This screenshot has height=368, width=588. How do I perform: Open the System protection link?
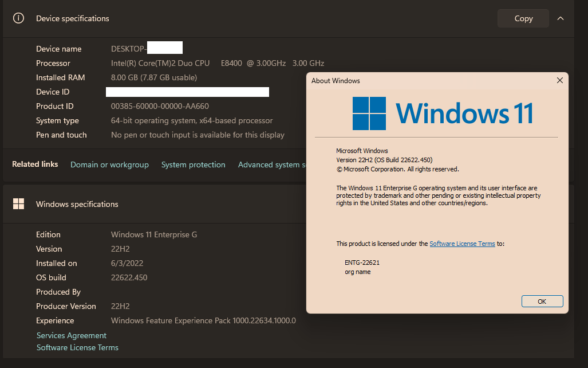[193, 165]
